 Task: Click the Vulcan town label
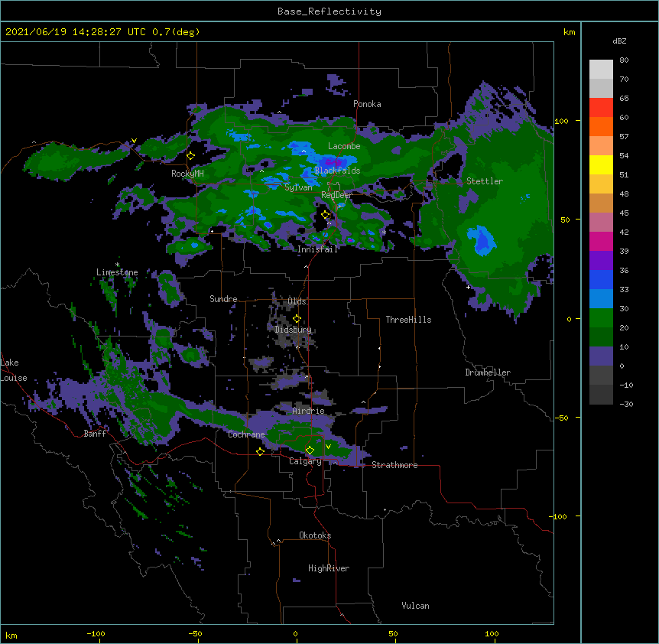click(x=415, y=606)
